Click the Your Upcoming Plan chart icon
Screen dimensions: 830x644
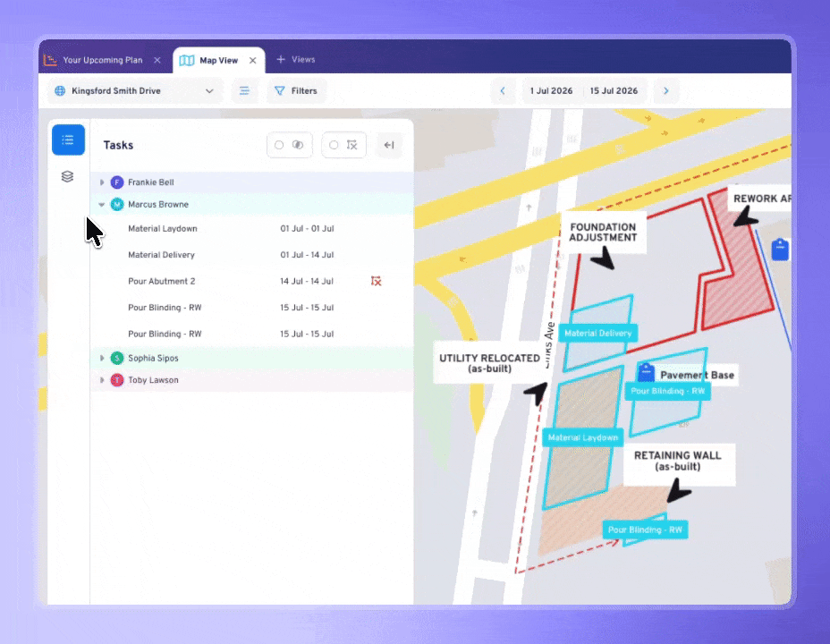[x=50, y=60]
